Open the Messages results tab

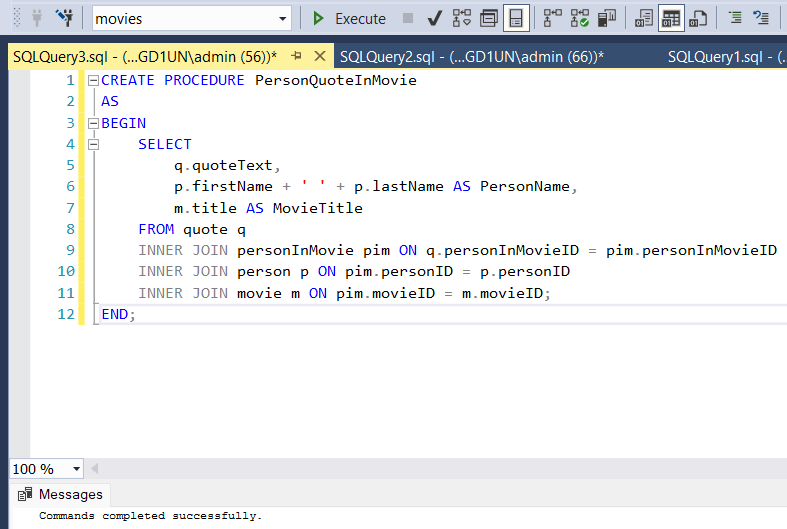(60, 494)
